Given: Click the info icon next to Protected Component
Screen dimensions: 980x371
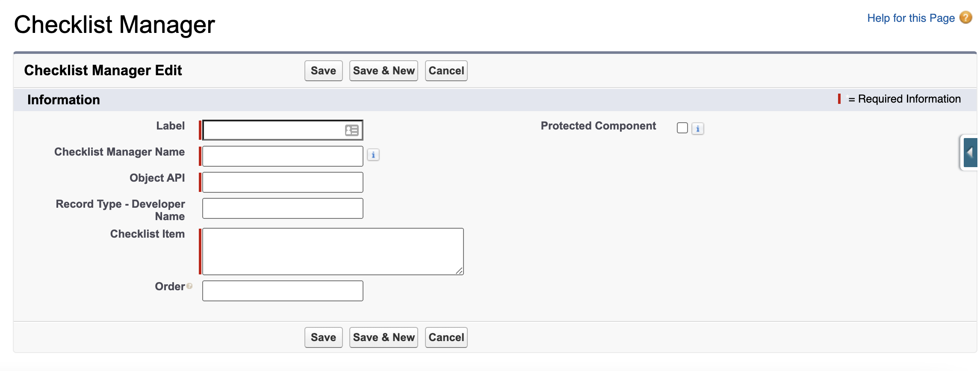Looking at the screenshot, I should (x=698, y=129).
